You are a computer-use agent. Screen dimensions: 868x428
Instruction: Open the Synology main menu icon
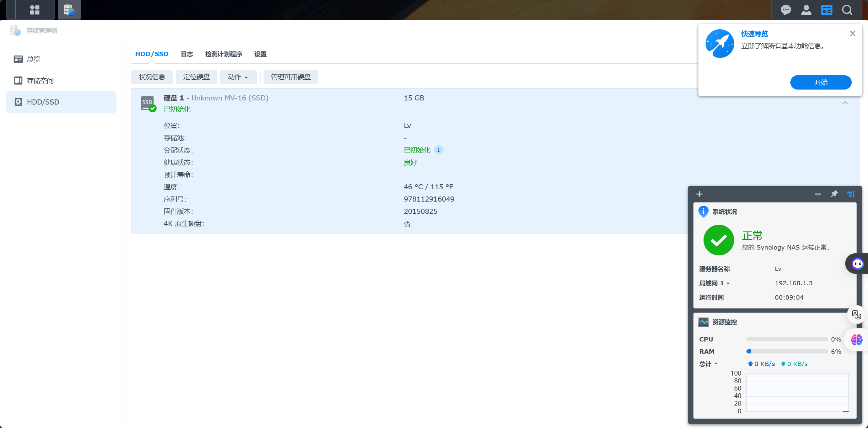pyautogui.click(x=35, y=10)
